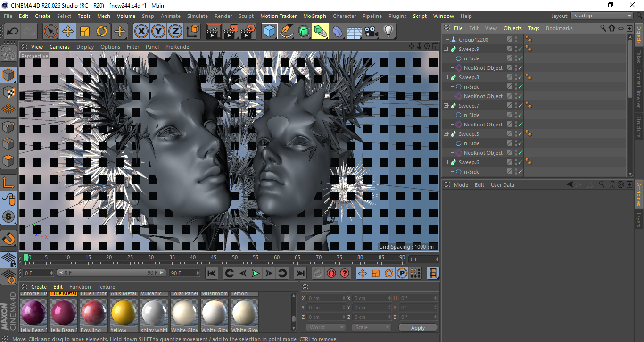This screenshot has height=342, width=644.
Task: Toggle Group12208 visibility dots
Action: click(516, 40)
